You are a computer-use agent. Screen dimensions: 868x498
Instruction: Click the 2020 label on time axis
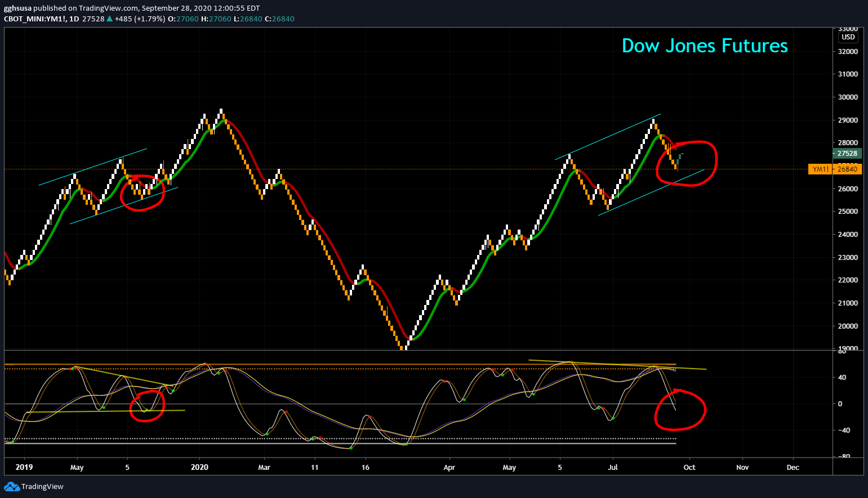point(199,467)
